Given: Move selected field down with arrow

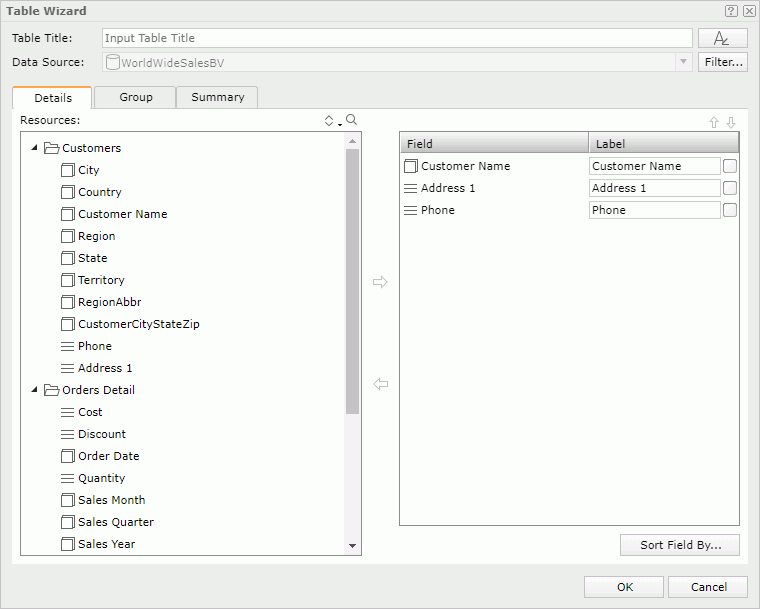Looking at the screenshot, I should [731, 122].
